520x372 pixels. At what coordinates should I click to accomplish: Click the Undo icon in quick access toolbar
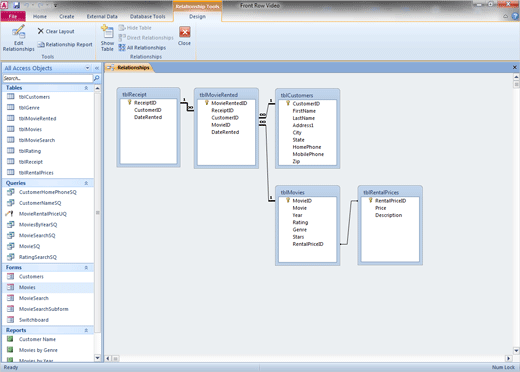tap(27, 5)
